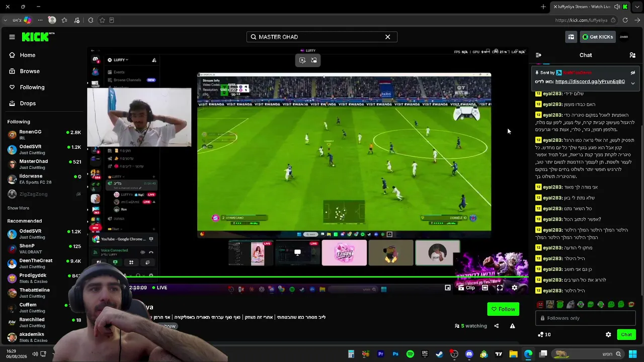Screen dimensions: 644x362
Task: Open video player settings gear
Action: point(514,288)
